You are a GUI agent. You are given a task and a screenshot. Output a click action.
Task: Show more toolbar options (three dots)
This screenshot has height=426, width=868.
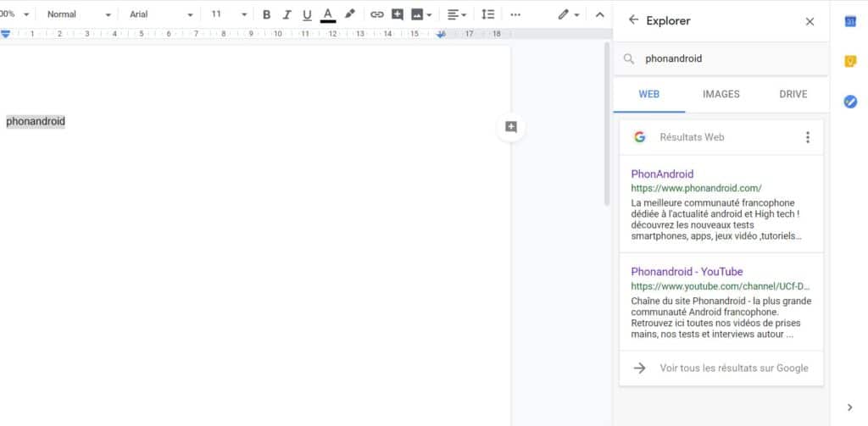tap(515, 15)
